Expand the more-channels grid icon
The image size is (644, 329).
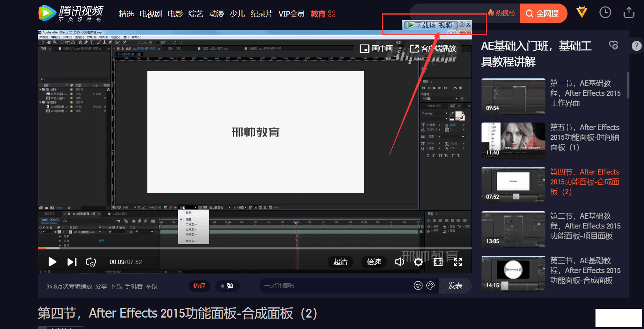[x=332, y=14]
